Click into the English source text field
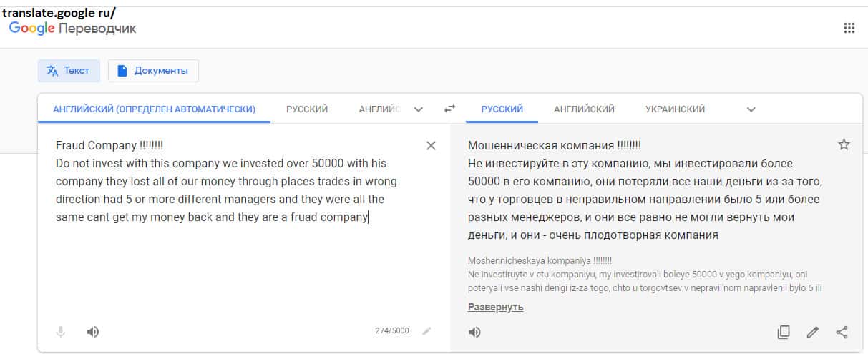The height and width of the screenshot is (354, 868). (229, 250)
